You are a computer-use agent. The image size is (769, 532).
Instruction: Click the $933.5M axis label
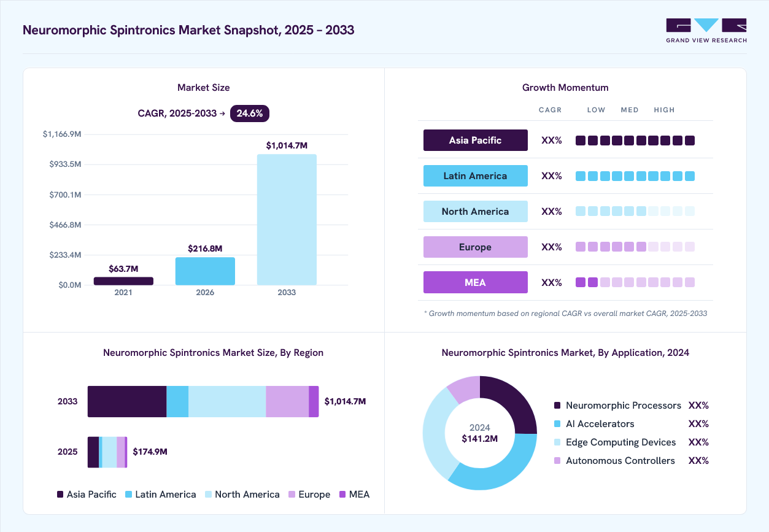click(x=65, y=164)
